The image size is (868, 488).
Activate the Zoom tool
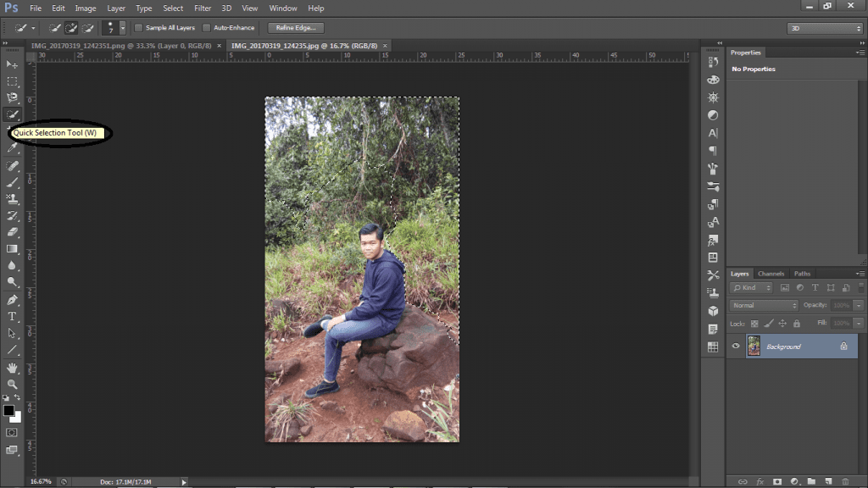(x=12, y=384)
